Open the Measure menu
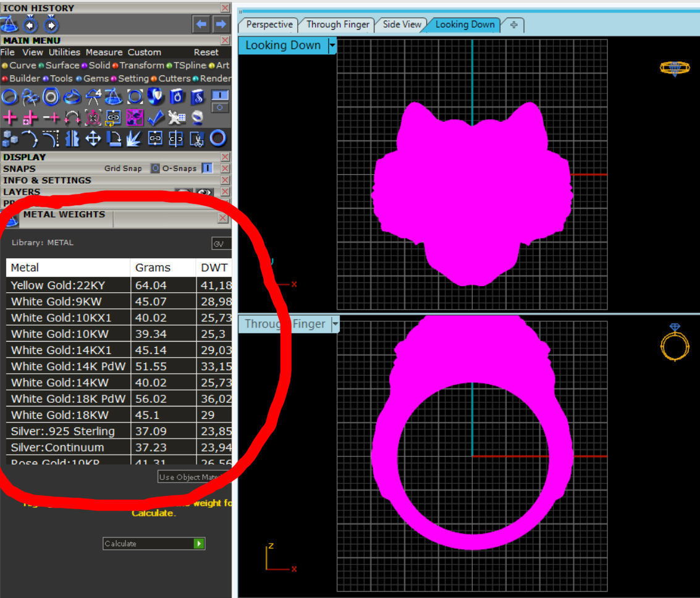The width and height of the screenshot is (700, 598). [x=104, y=53]
